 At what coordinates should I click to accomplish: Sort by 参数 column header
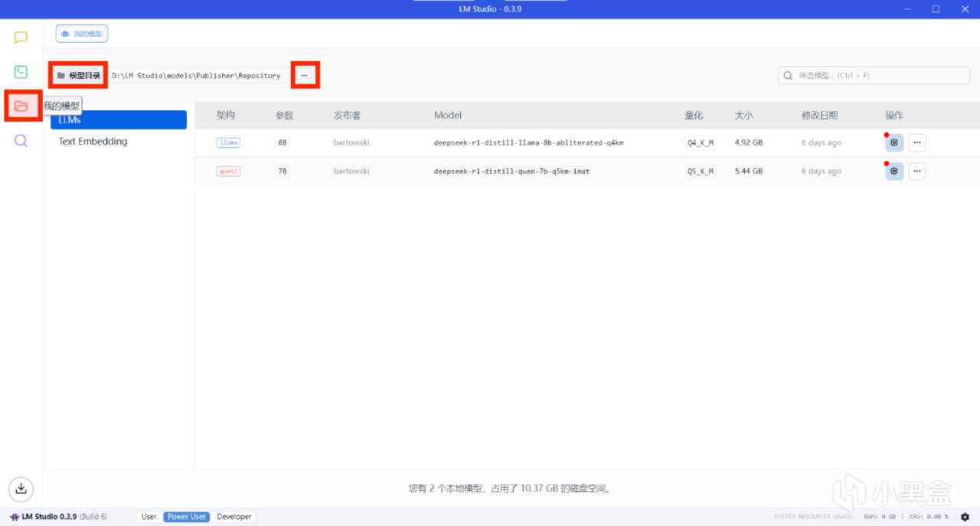click(x=285, y=116)
